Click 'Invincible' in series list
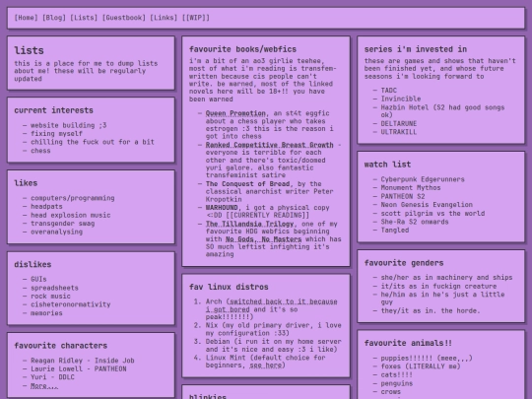Image resolution: width=532 pixels, height=399 pixels. pos(401,100)
